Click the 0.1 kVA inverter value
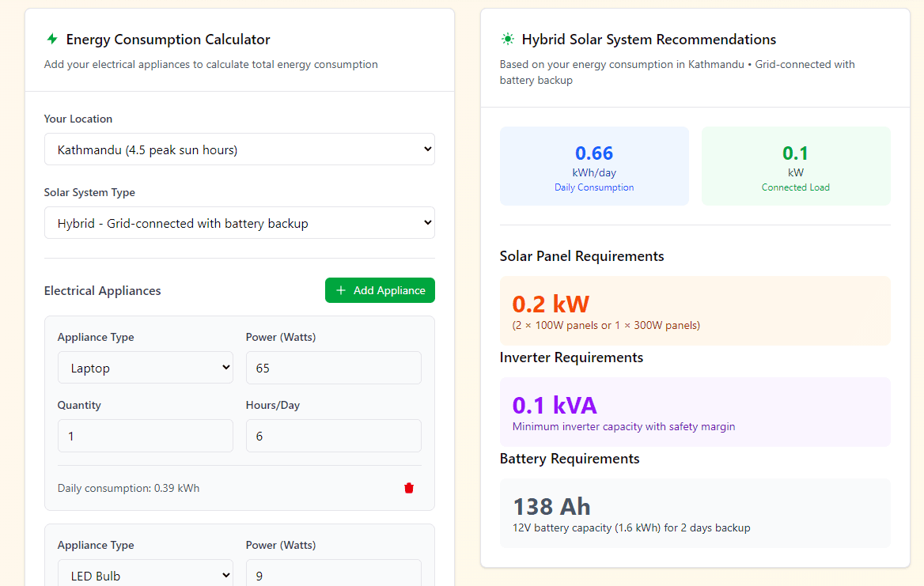This screenshot has height=586, width=924. (555, 405)
